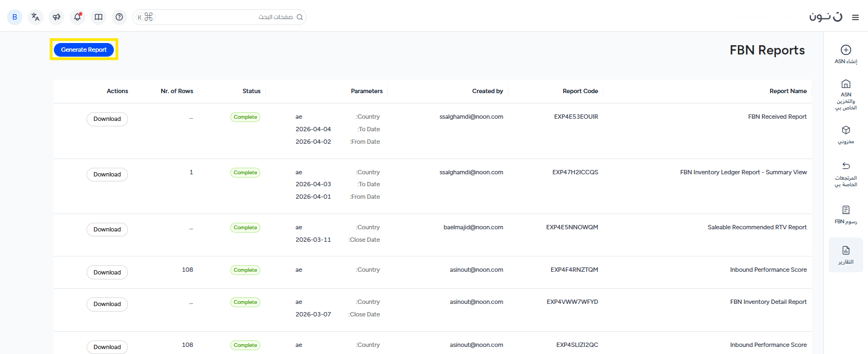Click the help question mark icon

pos(119,17)
